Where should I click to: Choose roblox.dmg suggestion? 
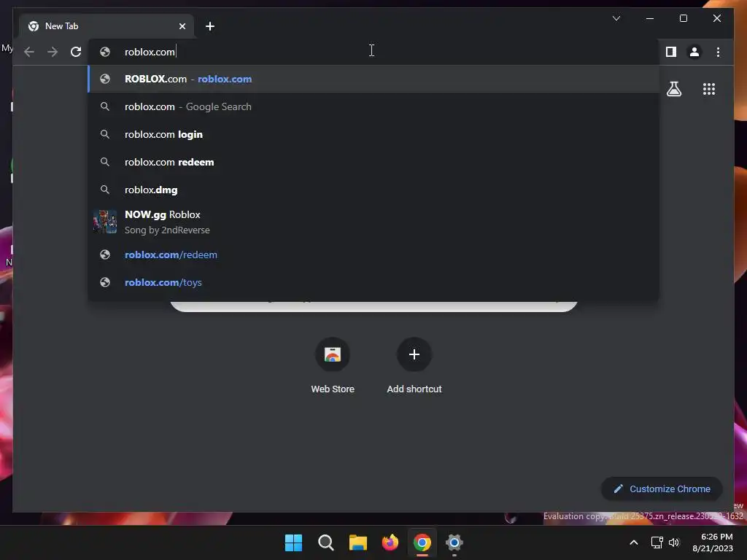(373, 190)
